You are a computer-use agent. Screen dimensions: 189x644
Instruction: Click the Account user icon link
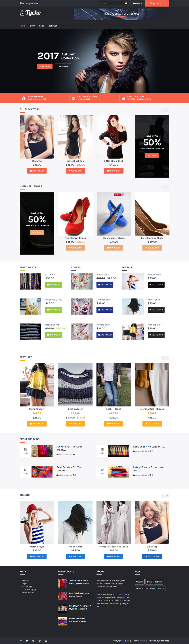138,3
